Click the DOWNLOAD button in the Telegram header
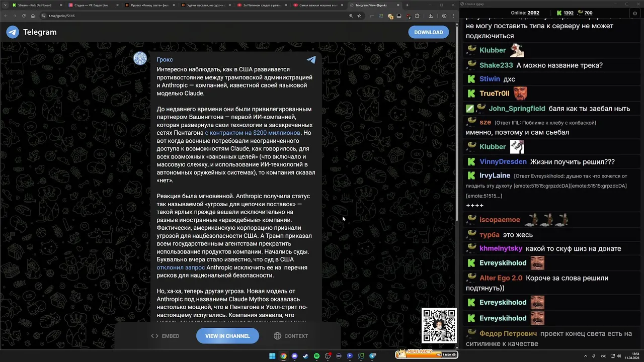This screenshot has height=362, width=644. 428,32
